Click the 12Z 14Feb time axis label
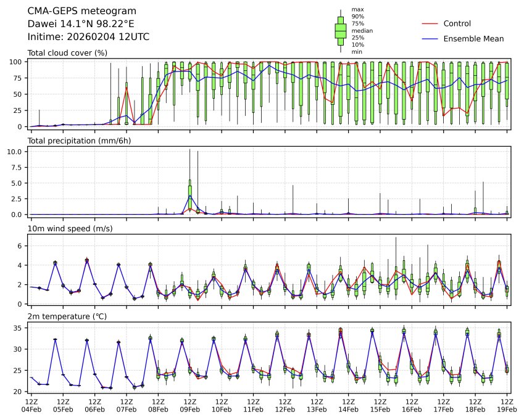Image resolution: width=524 pixels, height=420 pixels. click(348, 406)
